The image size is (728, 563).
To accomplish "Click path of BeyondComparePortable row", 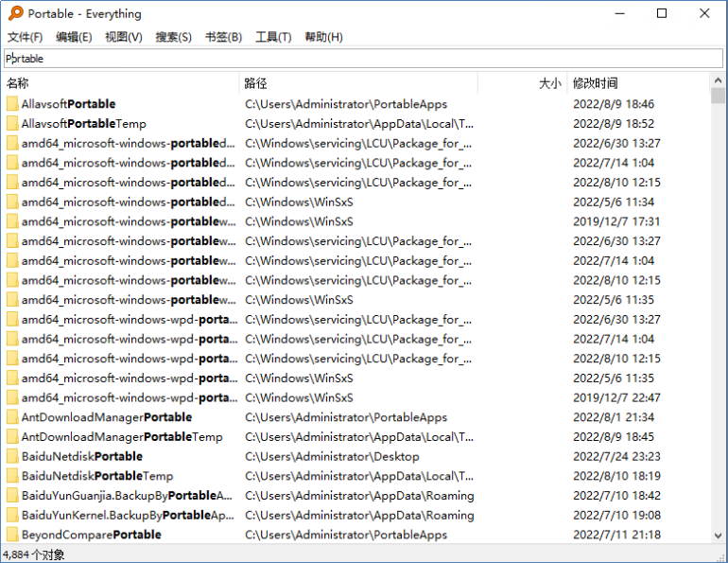I will click(346, 535).
